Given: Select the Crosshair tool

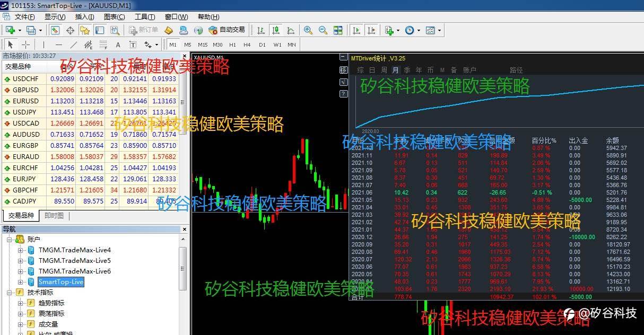Looking at the screenshot, I should (25, 45).
